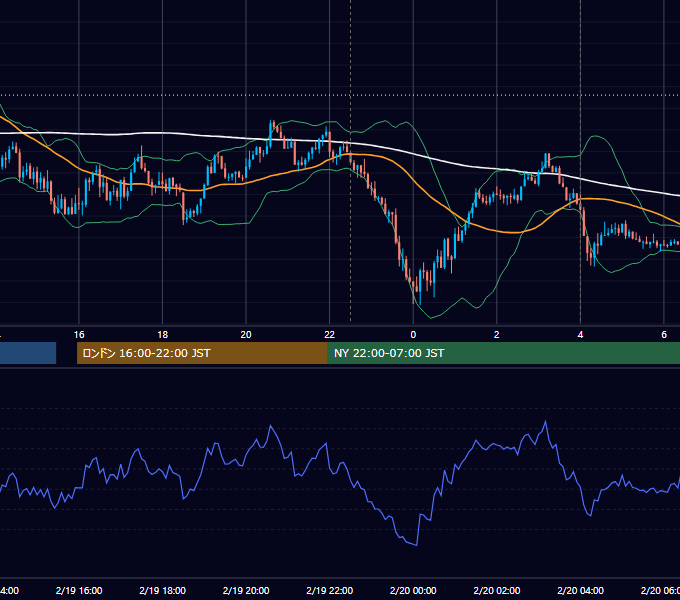Click the 16 hour label on the price chart axis
The image size is (680, 600).
coord(79,335)
